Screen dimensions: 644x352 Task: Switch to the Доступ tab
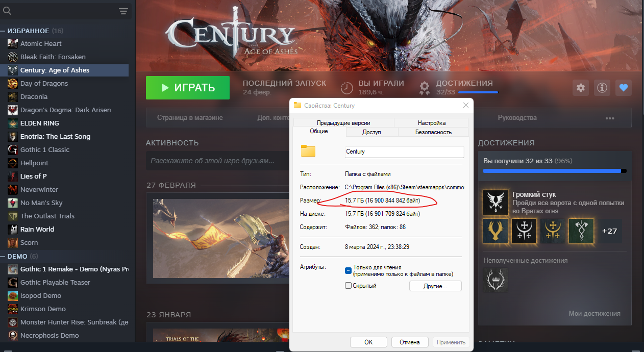pyautogui.click(x=371, y=132)
